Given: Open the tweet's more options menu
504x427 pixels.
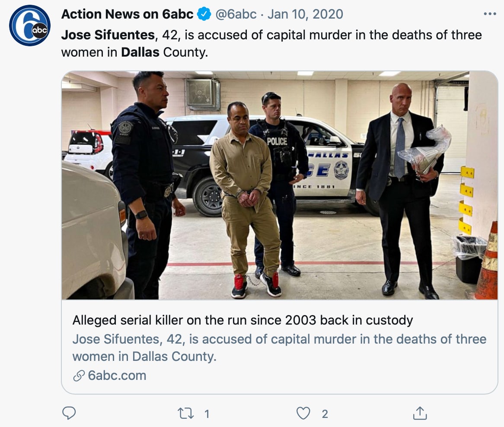Looking at the screenshot, I should tap(490, 14).
